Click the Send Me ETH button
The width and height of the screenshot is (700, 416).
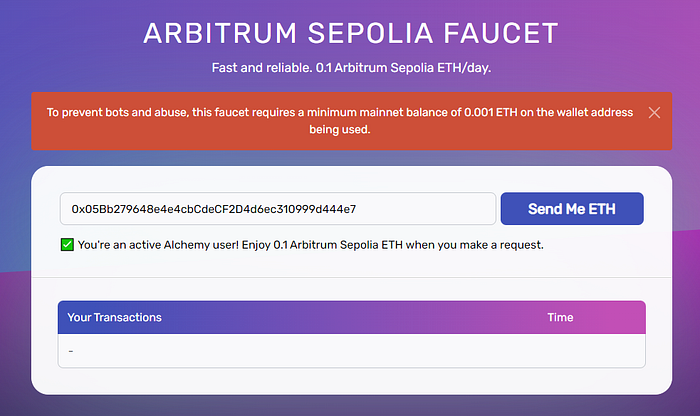point(572,208)
